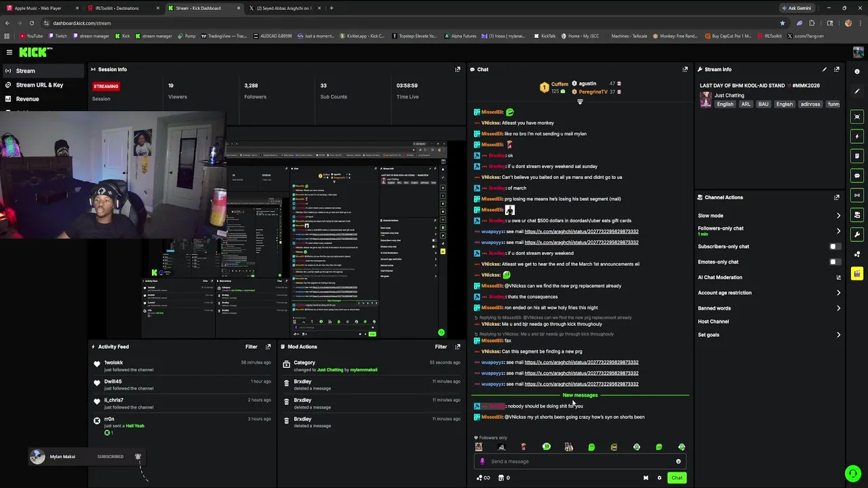
Task: Open the YouTube bookmark
Action: [31, 36]
